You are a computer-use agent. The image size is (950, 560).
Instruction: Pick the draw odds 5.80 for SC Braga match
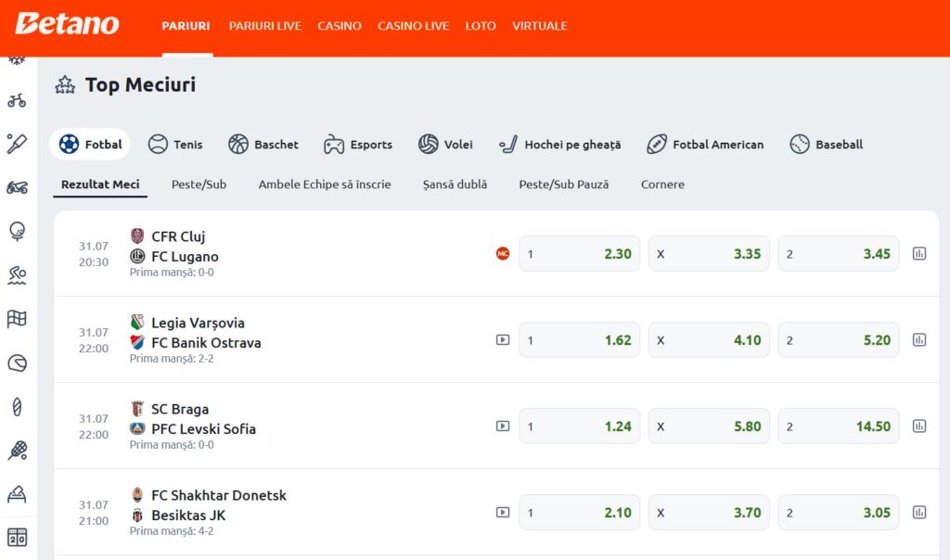click(x=709, y=426)
